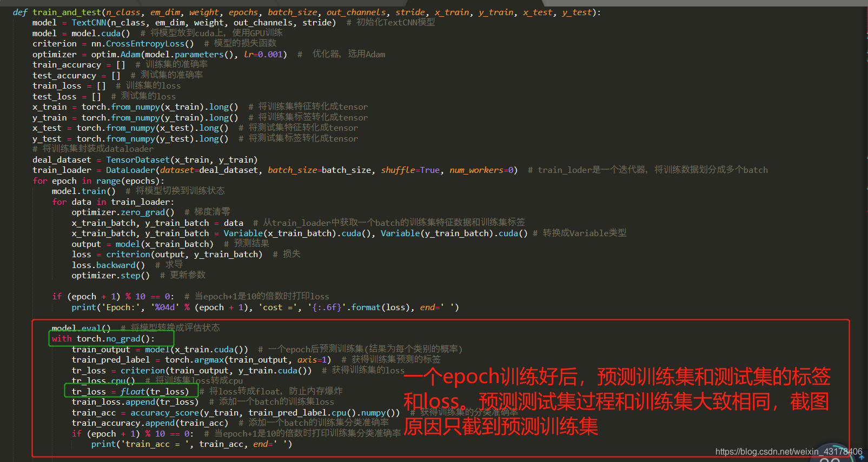
Task: Click 'train_accuracy.append(train_acc)'
Action: 150,423
